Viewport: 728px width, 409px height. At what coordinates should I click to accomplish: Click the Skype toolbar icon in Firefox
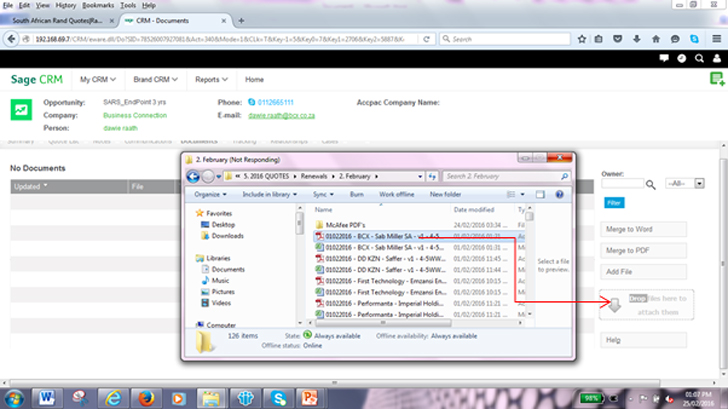click(694, 39)
